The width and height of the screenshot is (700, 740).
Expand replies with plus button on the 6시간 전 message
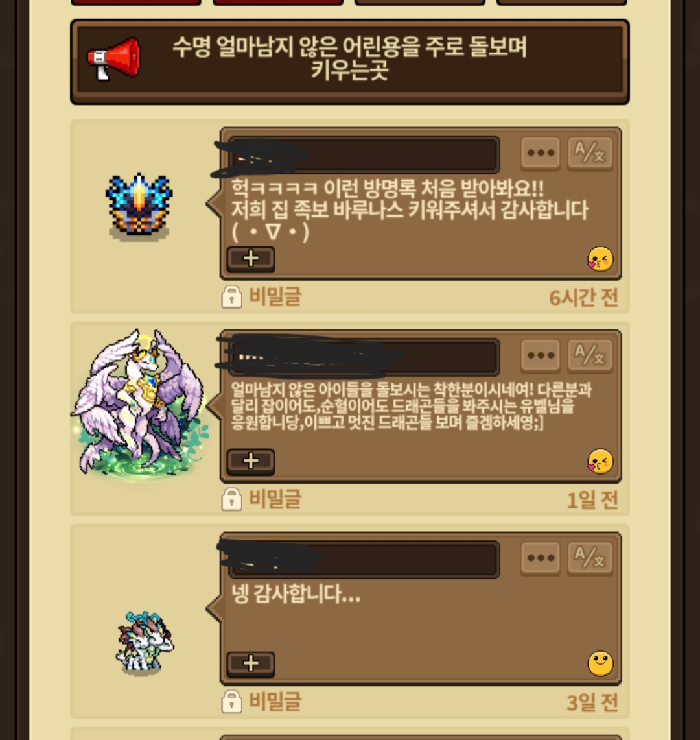[250, 259]
